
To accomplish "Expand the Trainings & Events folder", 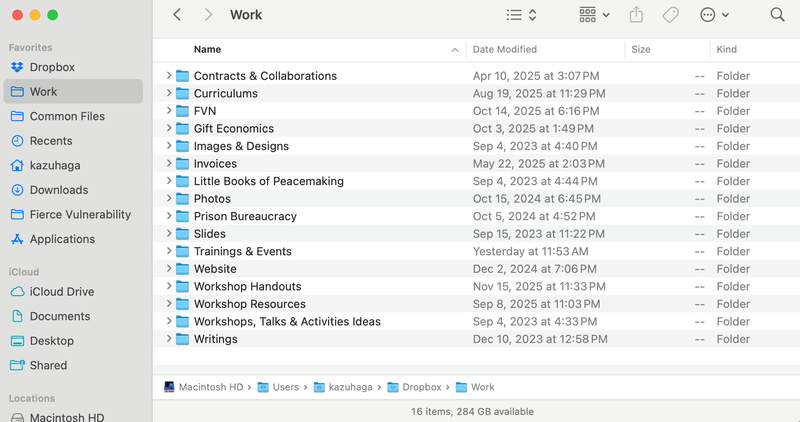I will pyautogui.click(x=169, y=251).
